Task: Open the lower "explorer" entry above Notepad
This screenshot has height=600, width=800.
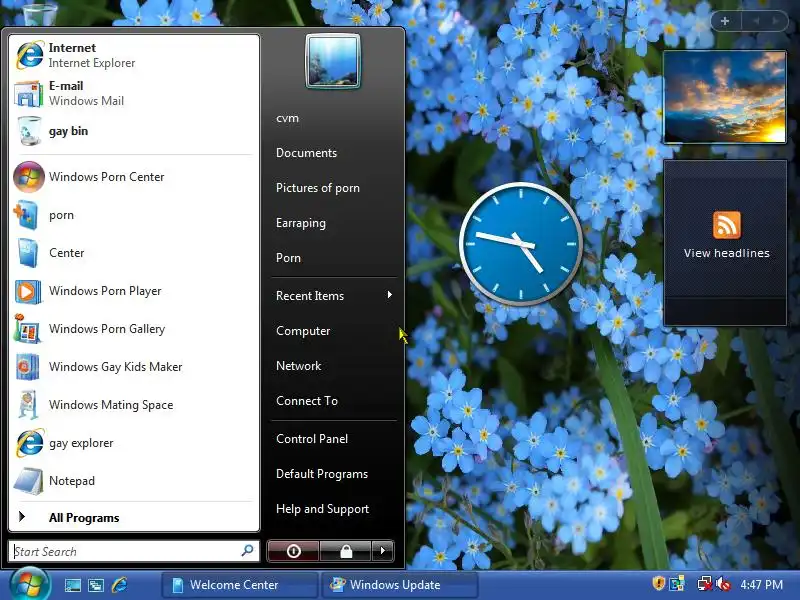Action: click(134, 442)
